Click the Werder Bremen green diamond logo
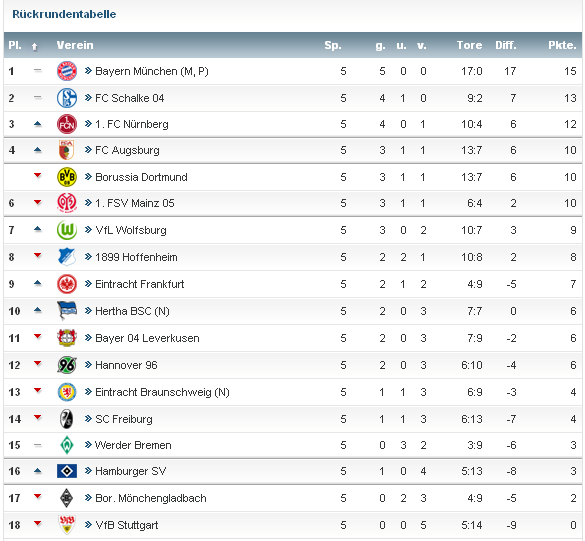The image size is (585, 541). click(x=67, y=445)
